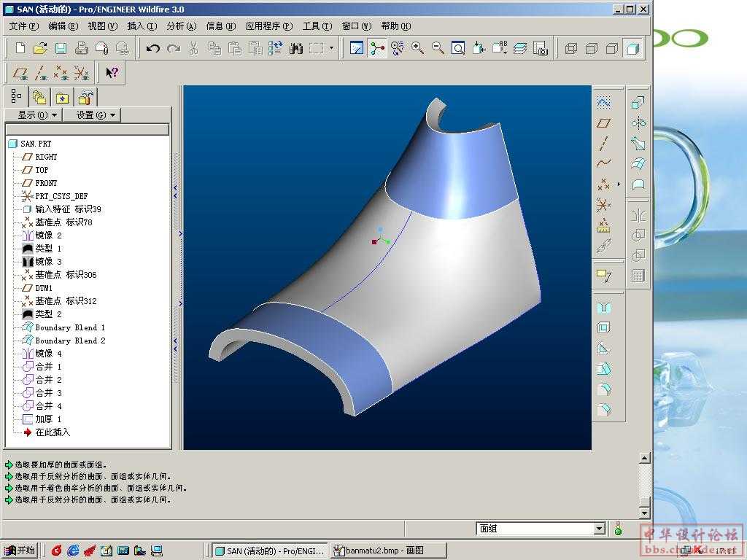The width and height of the screenshot is (747, 560).
Task: Click the New file icon
Action: pyautogui.click(x=20, y=48)
